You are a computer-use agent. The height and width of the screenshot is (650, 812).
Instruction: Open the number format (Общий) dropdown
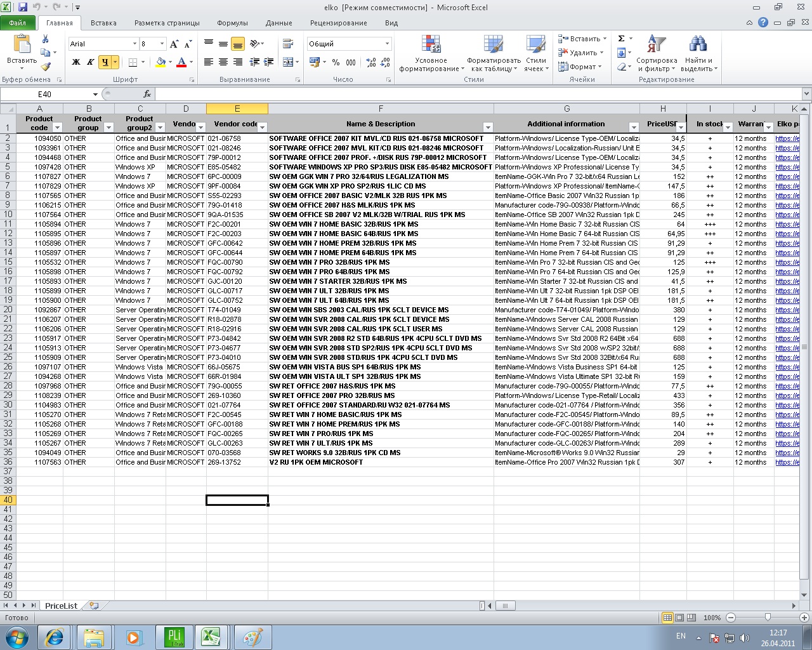click(387, 44)
